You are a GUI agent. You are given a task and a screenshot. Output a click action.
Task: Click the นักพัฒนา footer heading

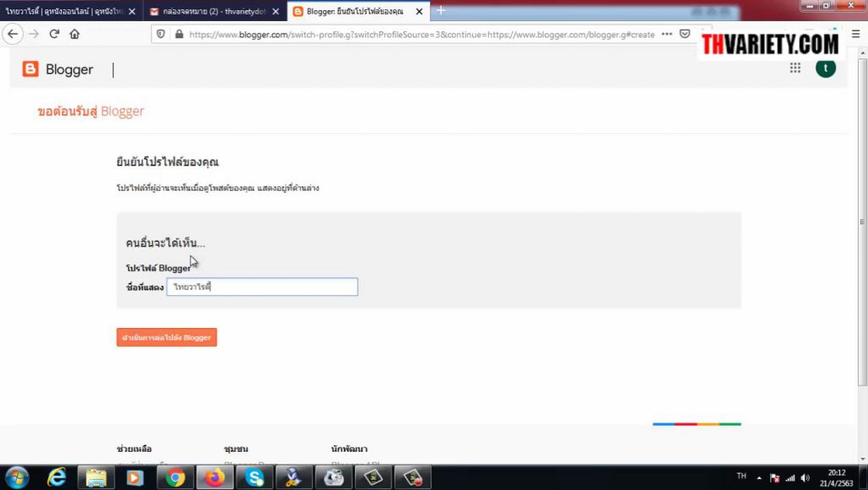(349, 448)
